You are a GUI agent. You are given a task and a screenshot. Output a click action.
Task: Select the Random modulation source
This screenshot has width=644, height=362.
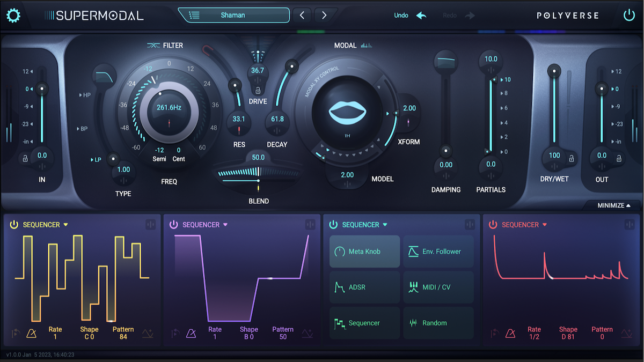coord(438,322)
